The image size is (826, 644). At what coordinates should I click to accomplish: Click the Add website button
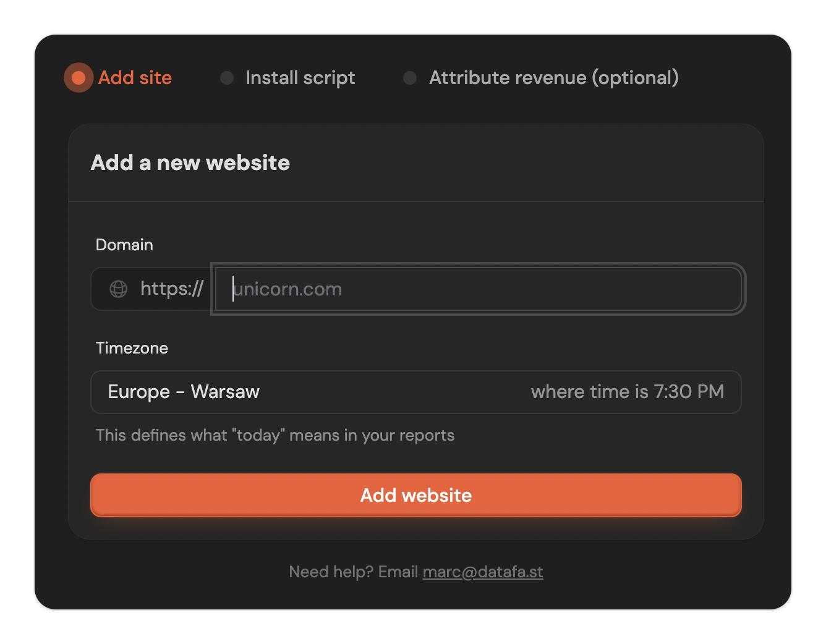click(416, 495)
